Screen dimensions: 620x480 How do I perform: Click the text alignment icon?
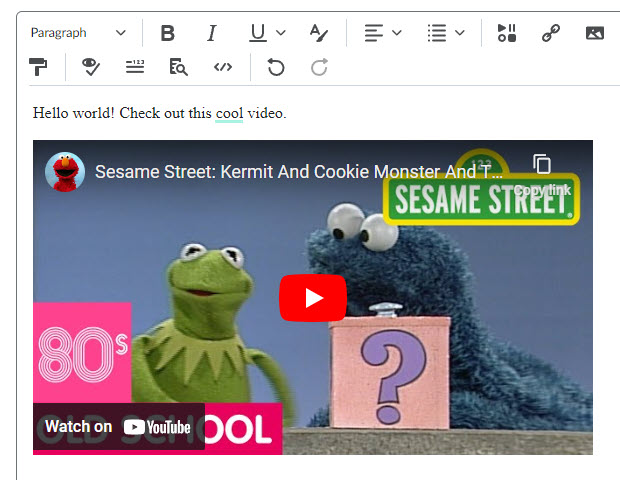tap(374, 33)
